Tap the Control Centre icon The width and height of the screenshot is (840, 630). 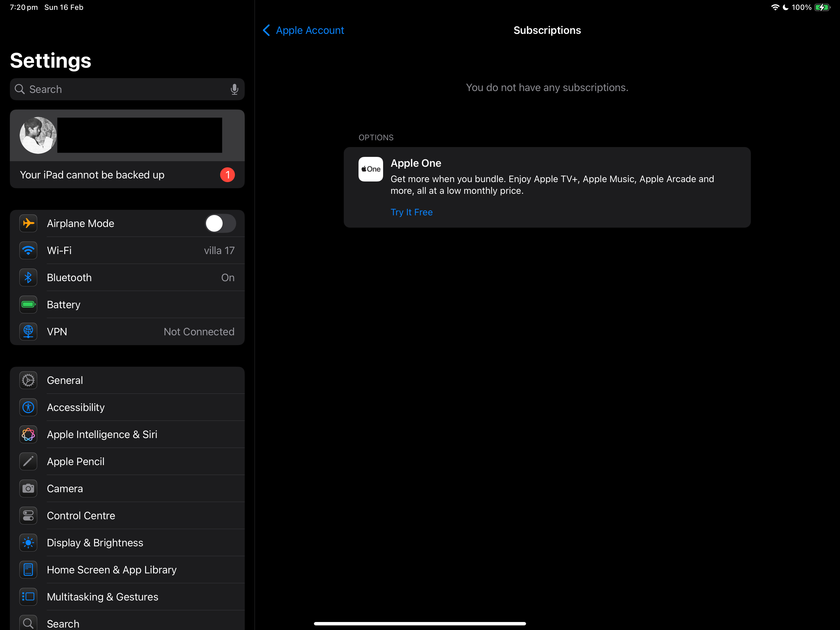pyautogui.click(x=28, y=515)
